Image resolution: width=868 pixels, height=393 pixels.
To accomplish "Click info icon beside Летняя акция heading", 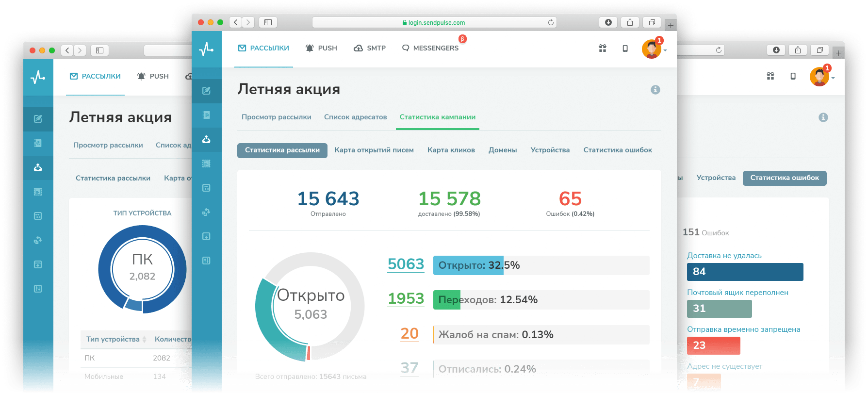I will click(x=655, y=90).
